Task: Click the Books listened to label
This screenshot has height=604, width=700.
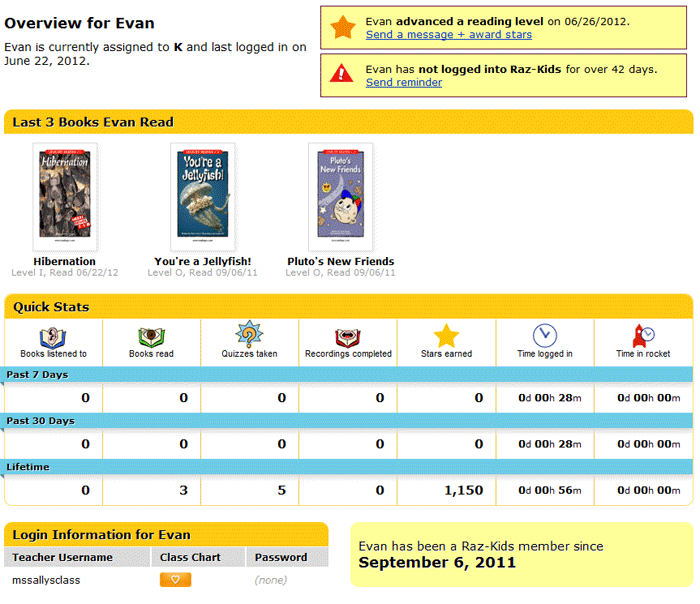Action: (54, 354)
